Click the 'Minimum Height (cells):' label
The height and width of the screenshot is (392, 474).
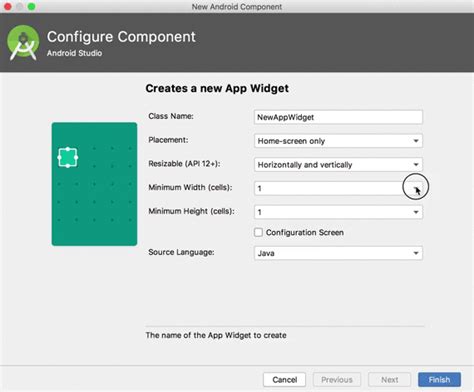tap(191, 211)
